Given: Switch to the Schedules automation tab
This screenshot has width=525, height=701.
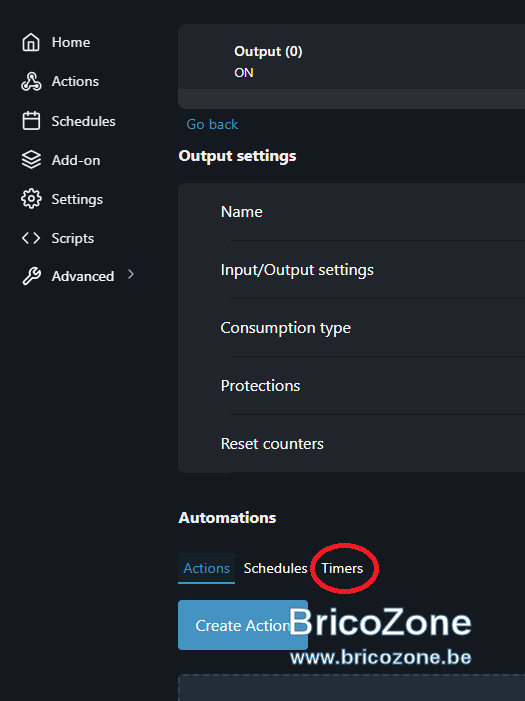Looking at the screenshot, I should [x=275, y=568].
